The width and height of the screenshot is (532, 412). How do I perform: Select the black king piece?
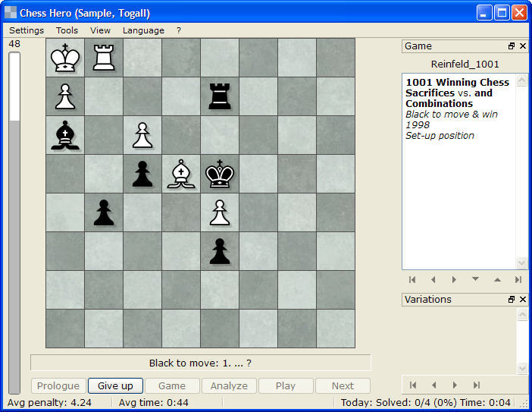220,174
